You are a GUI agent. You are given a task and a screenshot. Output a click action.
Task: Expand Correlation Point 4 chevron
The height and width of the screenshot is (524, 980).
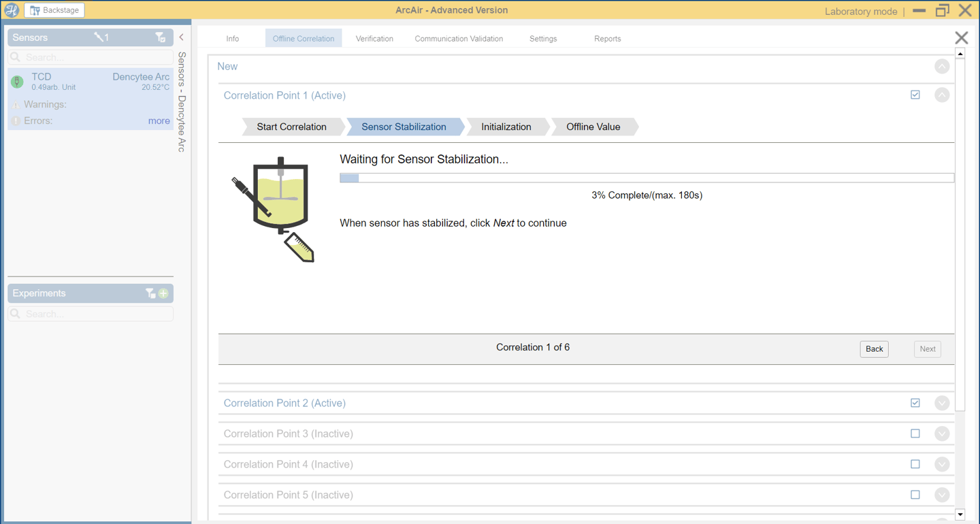pyautogui.click(x=942, y=464)
